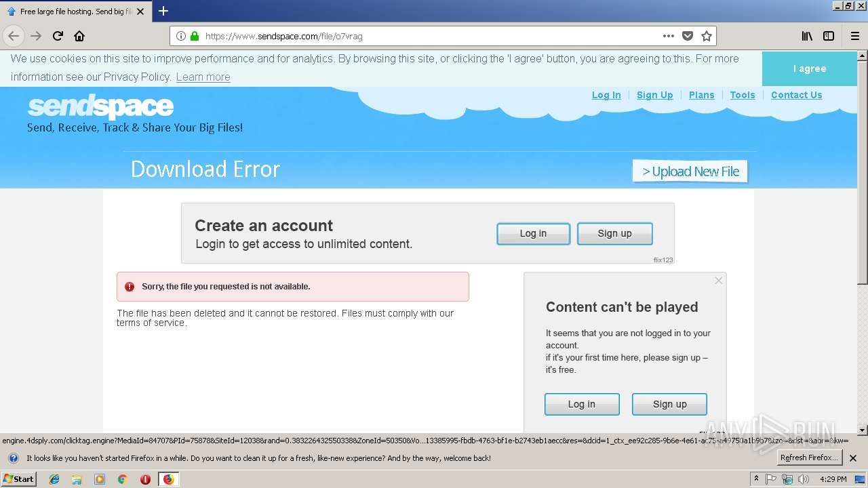868x488 pixels.
Task: Open the Library bookmarks icon
Action: (x=807, y=36)
